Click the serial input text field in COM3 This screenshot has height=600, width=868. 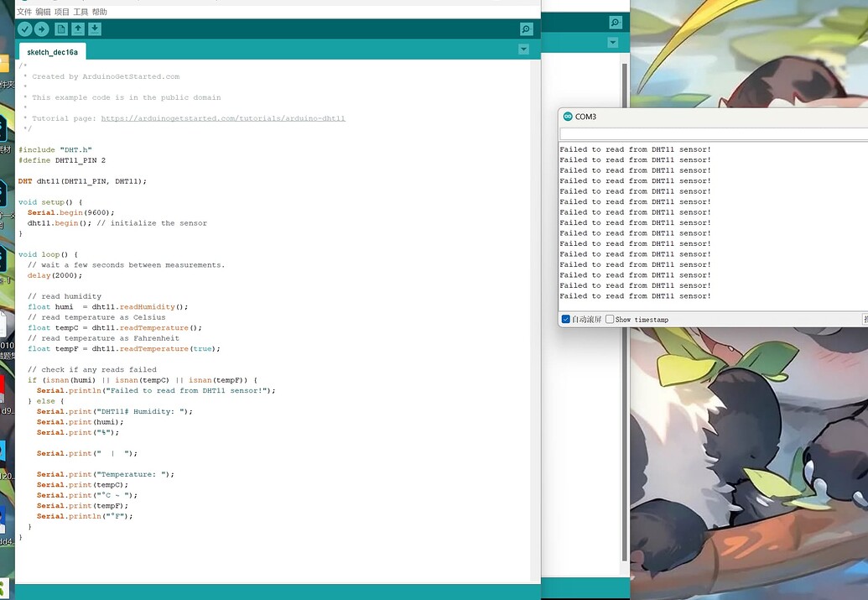point(714,133)
